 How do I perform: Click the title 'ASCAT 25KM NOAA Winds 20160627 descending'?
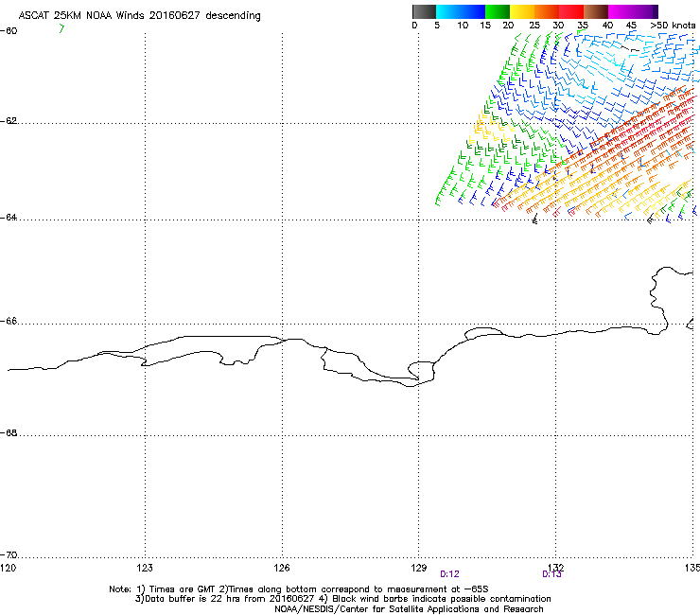(139, 15)
